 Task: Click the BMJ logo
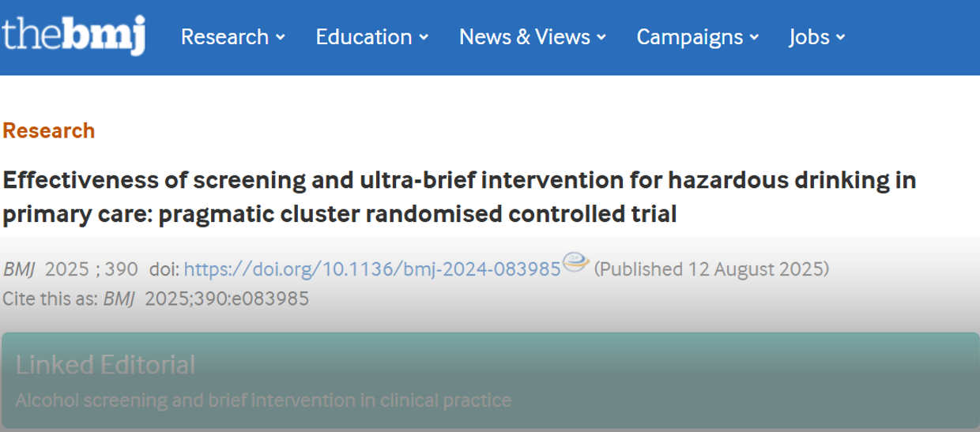(73, 36)
